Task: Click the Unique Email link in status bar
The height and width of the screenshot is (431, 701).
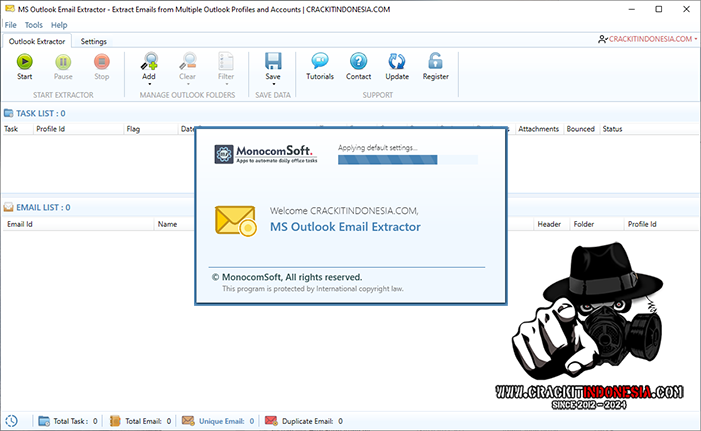Action: pyautogui.click(x=221, y=421)
